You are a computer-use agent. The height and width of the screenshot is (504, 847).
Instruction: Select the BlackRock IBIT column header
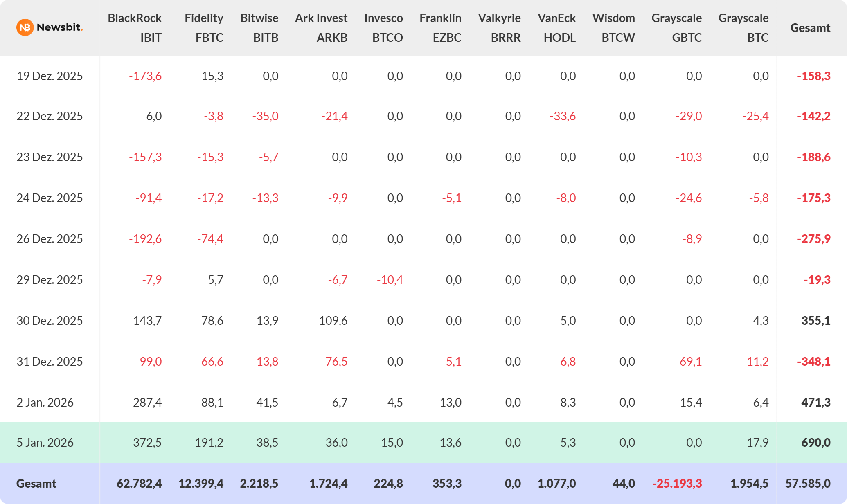coord(135,28)
